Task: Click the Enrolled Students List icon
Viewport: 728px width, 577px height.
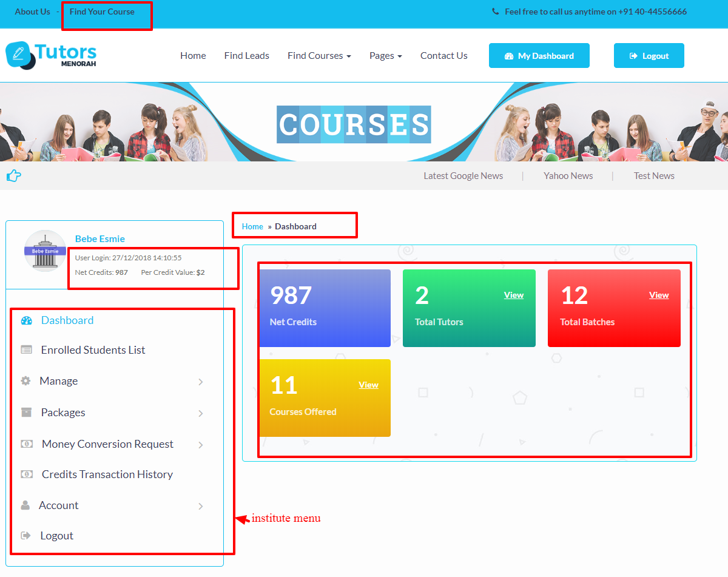Action: pos(26,350)
